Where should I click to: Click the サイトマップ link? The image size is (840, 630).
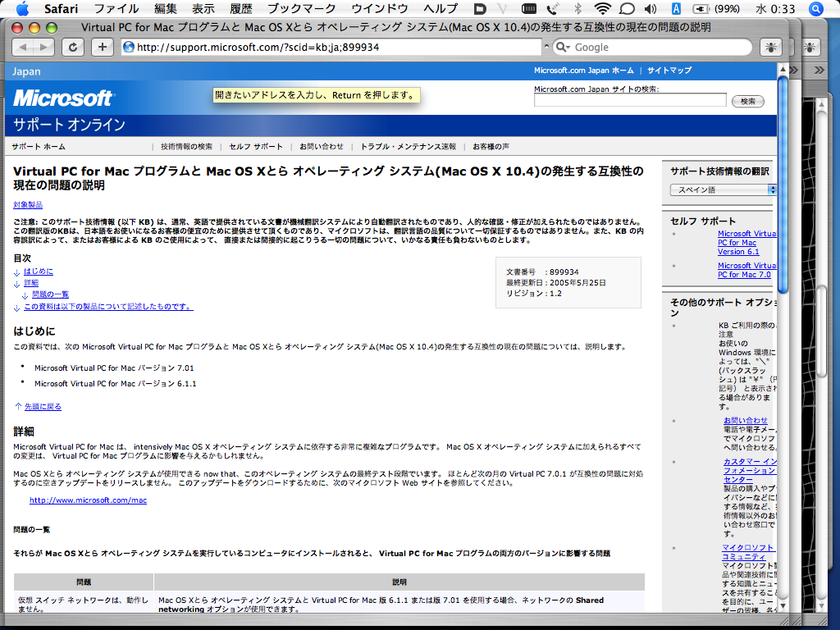tap(669, 71)
